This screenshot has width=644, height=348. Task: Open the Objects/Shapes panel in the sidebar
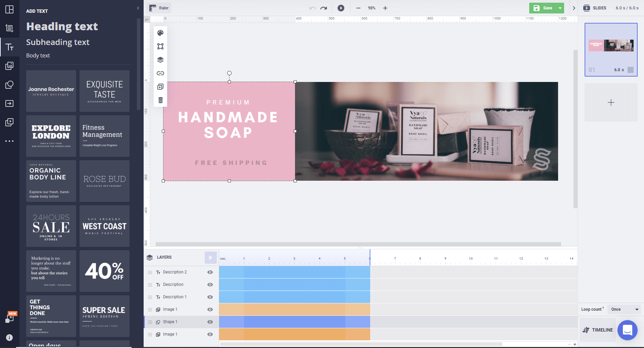(x=10, y=85)
